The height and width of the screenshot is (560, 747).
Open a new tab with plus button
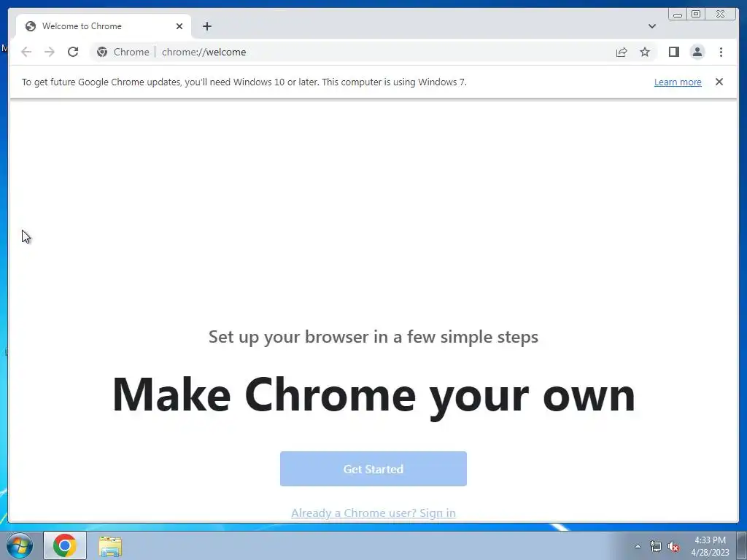[206, 26]
